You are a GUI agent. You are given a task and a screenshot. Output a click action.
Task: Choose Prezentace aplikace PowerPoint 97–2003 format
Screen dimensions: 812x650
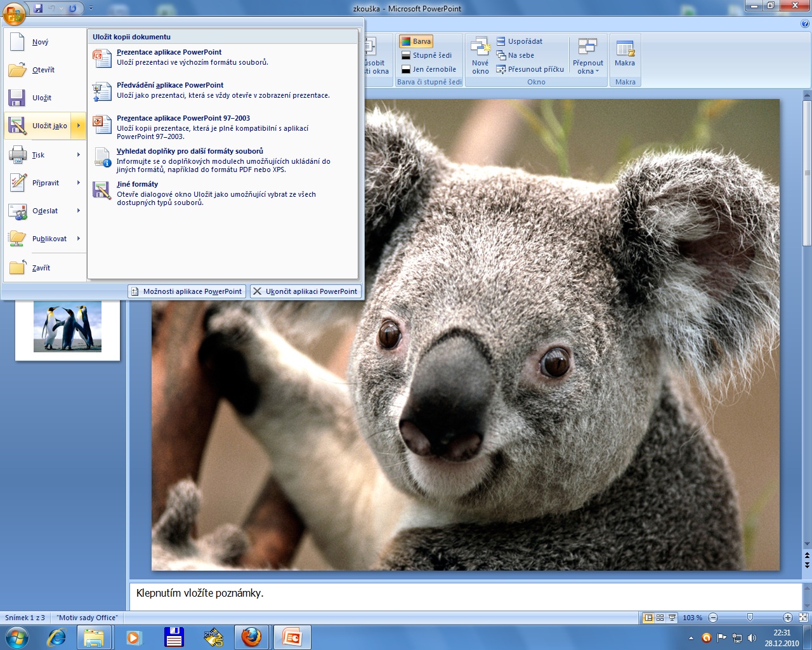[183, 118]
